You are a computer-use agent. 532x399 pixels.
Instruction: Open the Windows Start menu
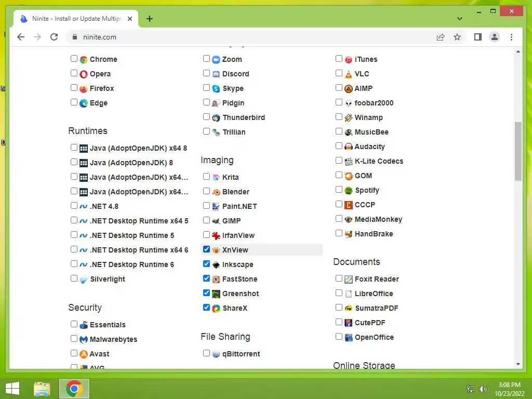pyautogui.click(x=13, y=389)
